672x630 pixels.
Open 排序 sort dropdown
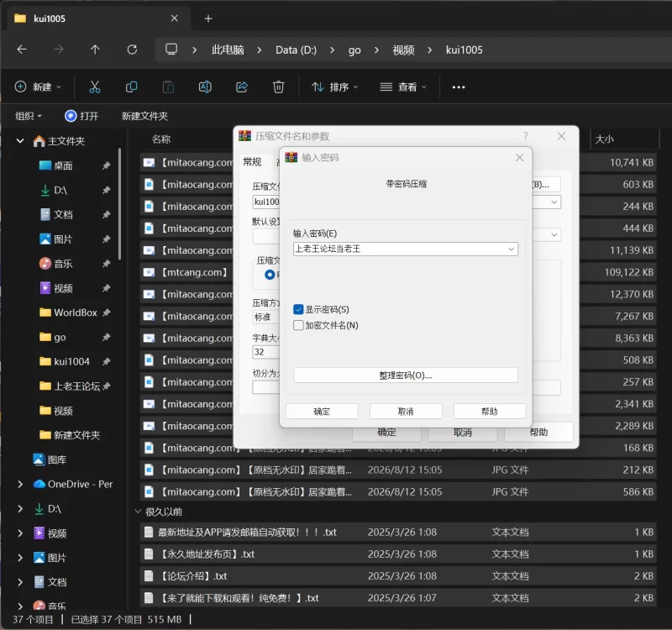(x=334, y=87)
